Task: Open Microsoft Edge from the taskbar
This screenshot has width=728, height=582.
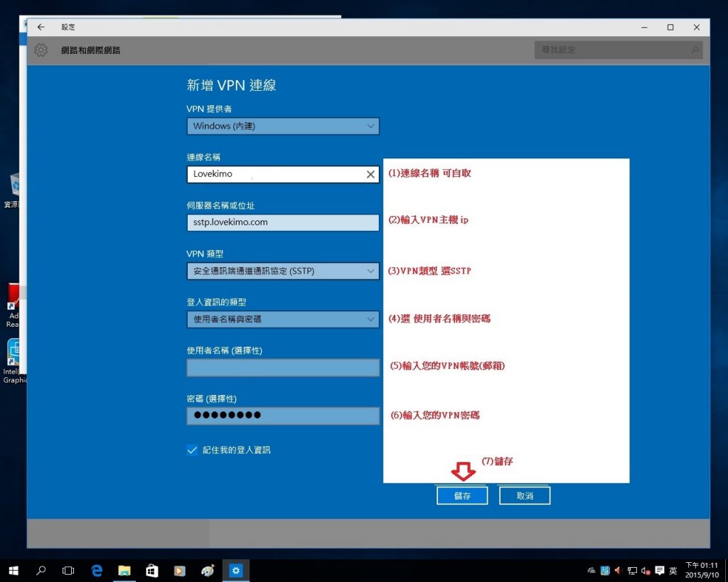Action: [97, 570]
